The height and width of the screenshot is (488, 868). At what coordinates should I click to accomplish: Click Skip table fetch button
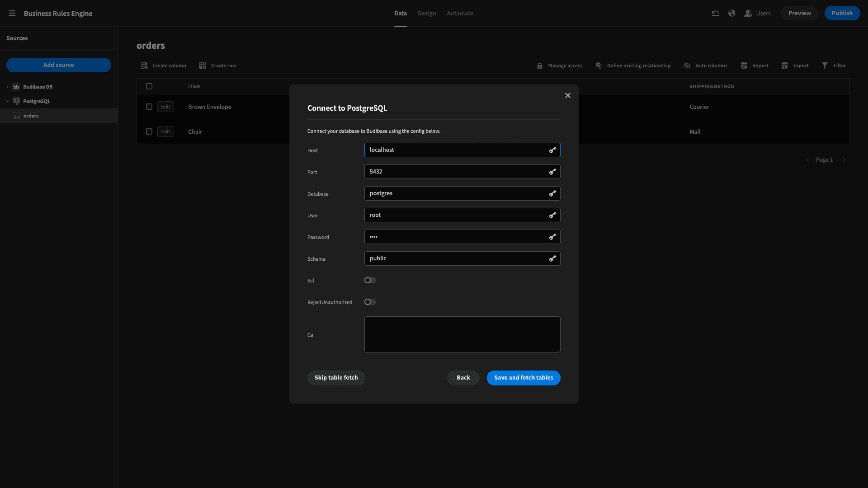click(336, 378)
